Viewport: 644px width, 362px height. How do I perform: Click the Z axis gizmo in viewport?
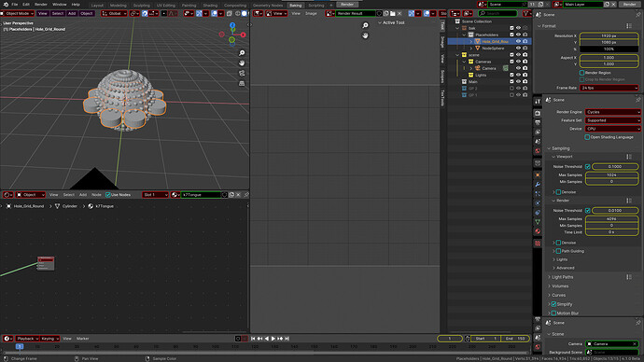[232, 25]
